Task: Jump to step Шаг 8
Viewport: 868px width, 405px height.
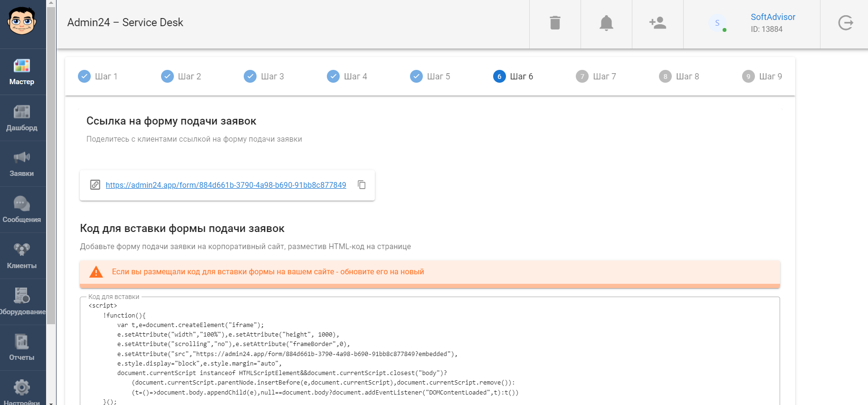Action: point(679,77)
